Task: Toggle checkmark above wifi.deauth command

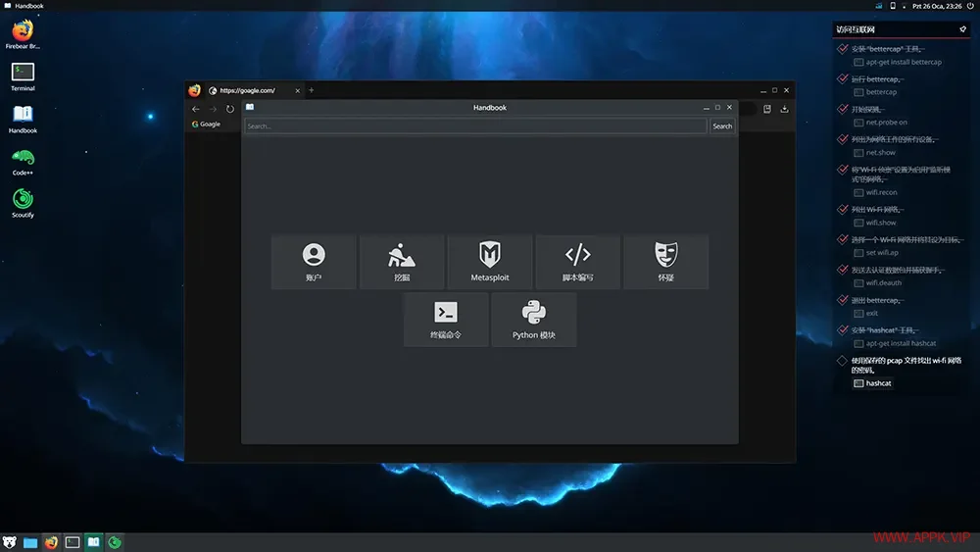Action: tap(843, 270)
